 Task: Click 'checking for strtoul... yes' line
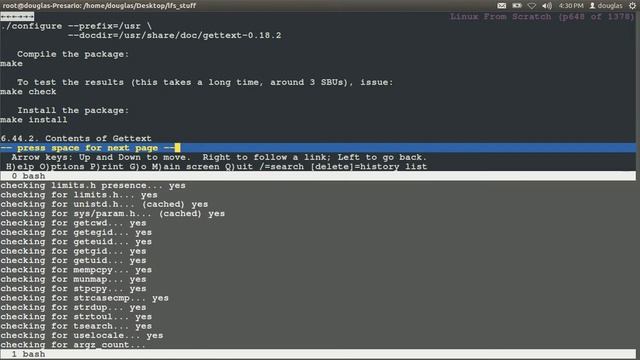[76, 317]
